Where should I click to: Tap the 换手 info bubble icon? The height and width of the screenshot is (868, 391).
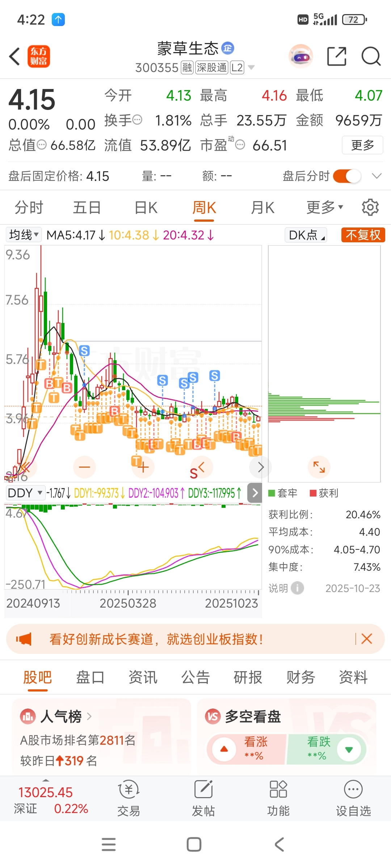point(137,119)
